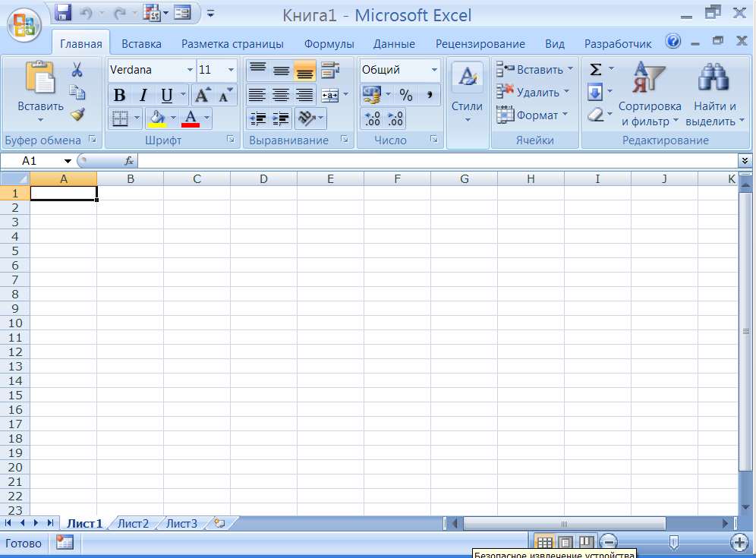Select the Format Painter brush
Screen dimensions: 756x558
click(77, 115)
